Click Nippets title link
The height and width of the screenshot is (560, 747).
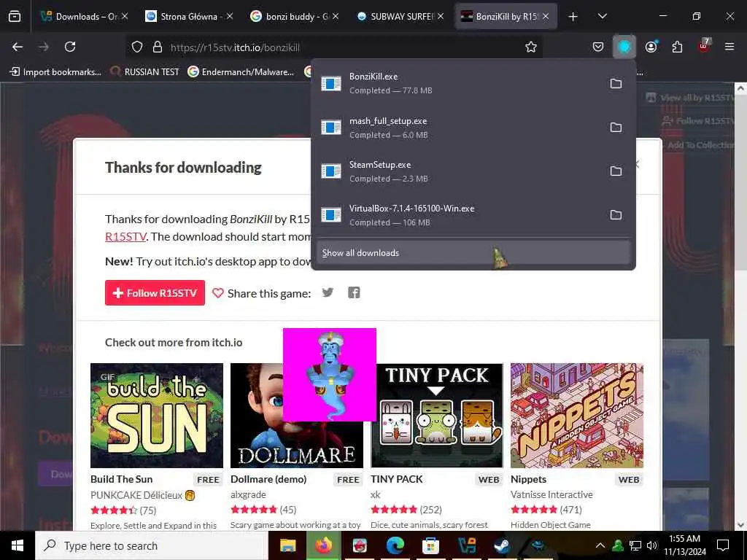click(x=528, y=479)
